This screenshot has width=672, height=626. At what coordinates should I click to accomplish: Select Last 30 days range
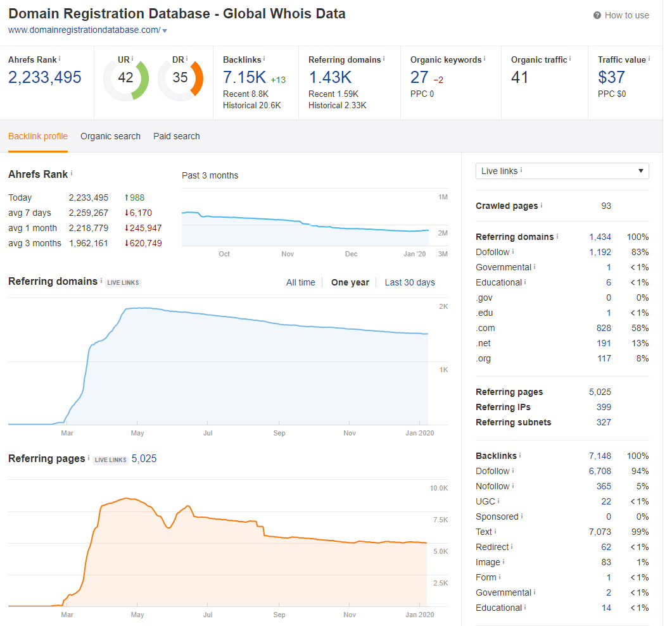(x=410, y=282)
